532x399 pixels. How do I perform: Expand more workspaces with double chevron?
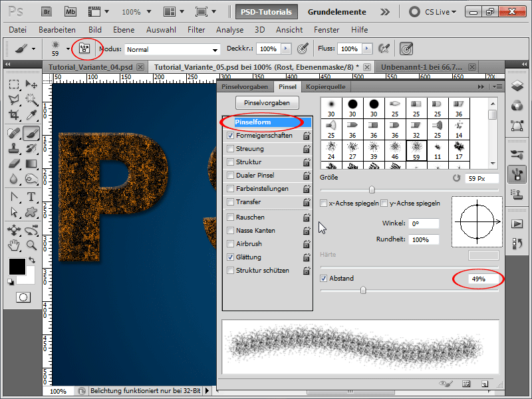(385, 12)
